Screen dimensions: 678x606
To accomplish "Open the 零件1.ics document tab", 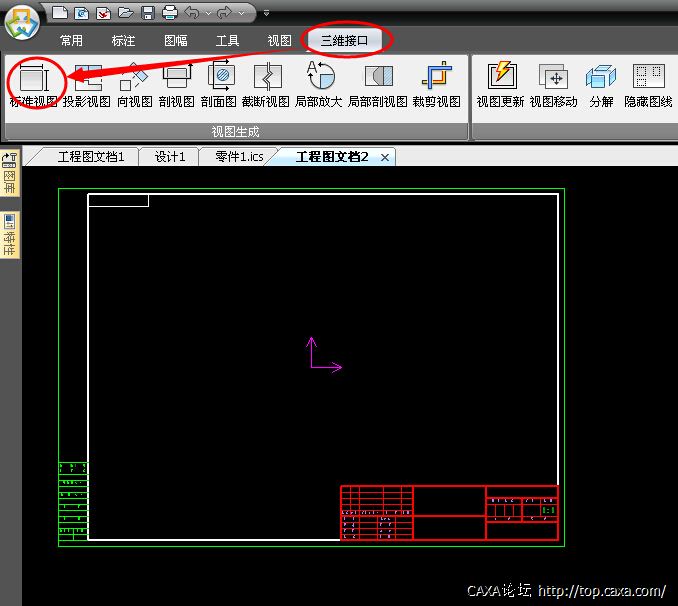I will click(239, 157).
